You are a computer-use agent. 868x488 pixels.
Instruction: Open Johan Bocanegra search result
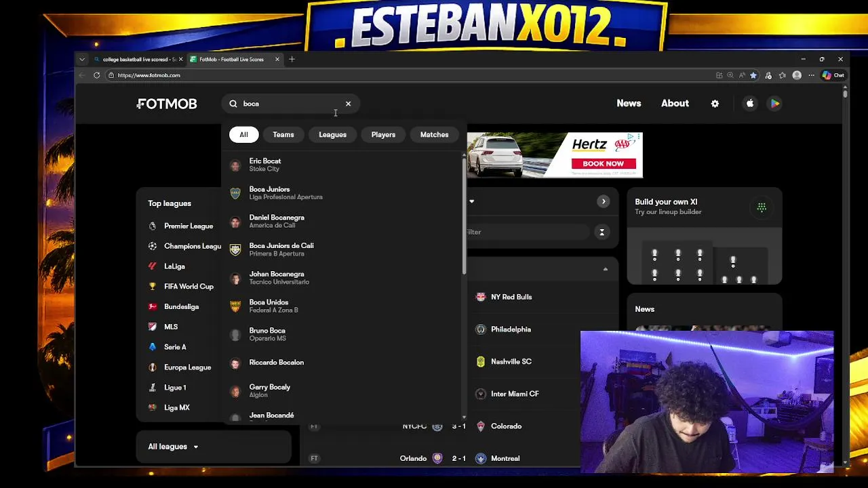point(342,278)
